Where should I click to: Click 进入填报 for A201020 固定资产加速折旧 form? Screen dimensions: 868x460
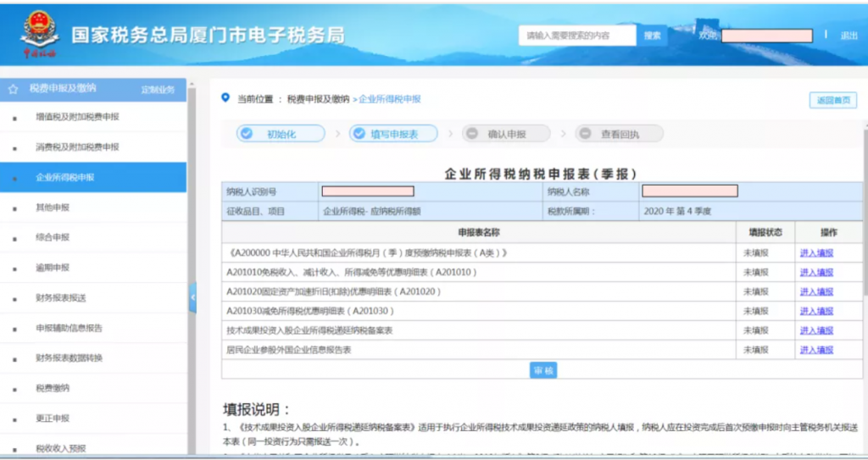coord(816,292)
